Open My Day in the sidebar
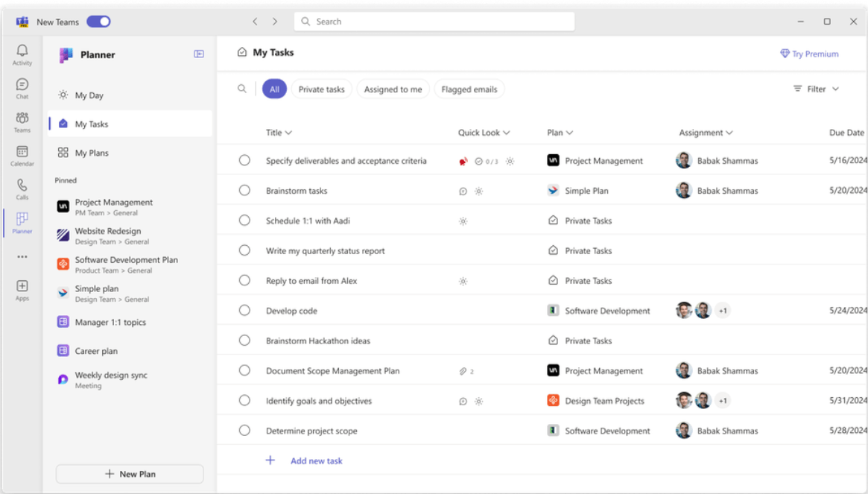This screenshot has height=494, width=868. click(x=130, y=95)
